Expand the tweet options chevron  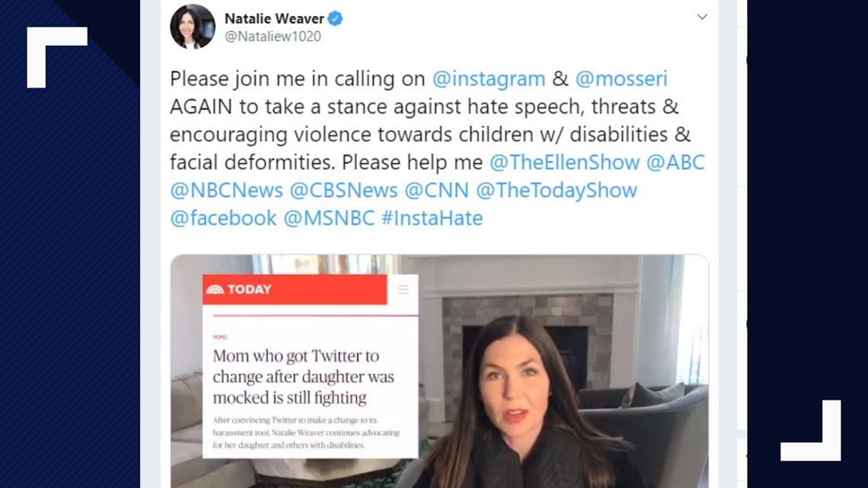[702, 18]
